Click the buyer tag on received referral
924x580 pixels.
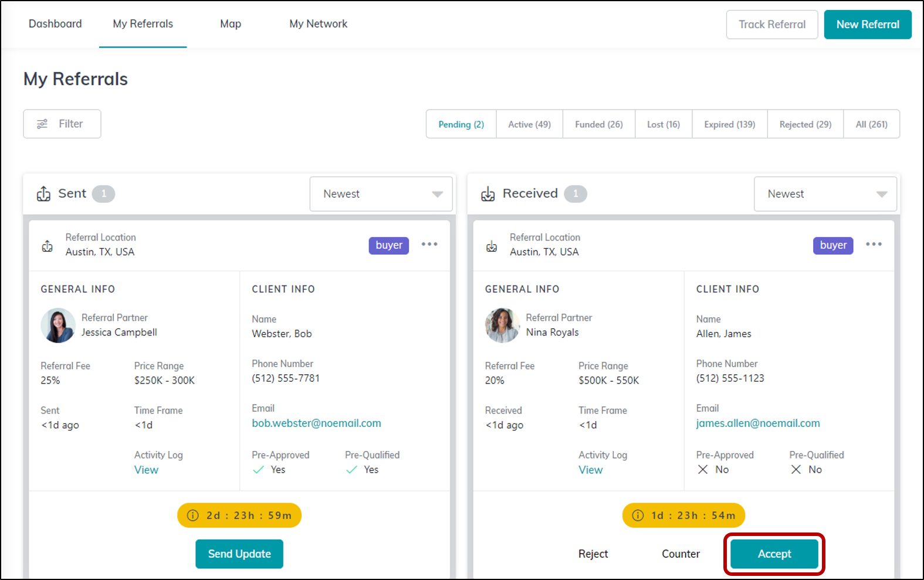pyautogui.click(x=833, y=245)
